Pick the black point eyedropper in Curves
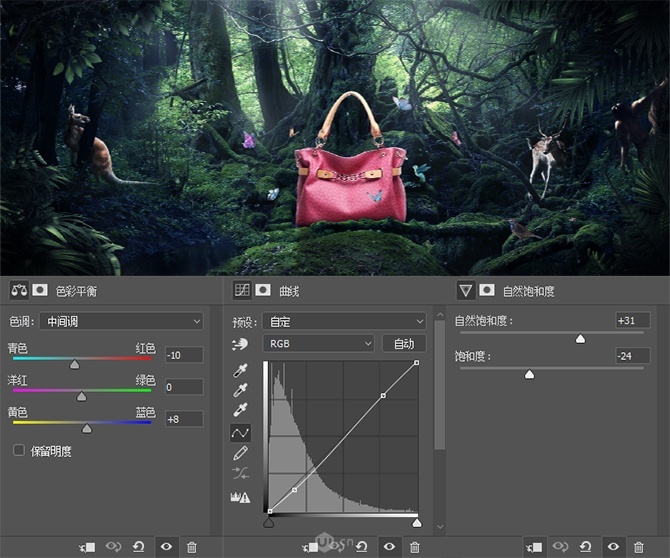Screen dimensions: 670x558 240,370
